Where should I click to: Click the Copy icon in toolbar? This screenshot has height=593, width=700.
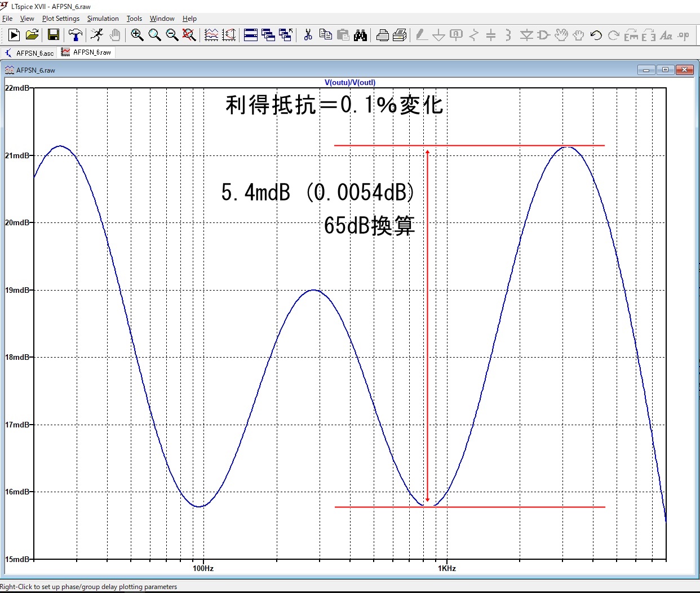coord(325,35)
